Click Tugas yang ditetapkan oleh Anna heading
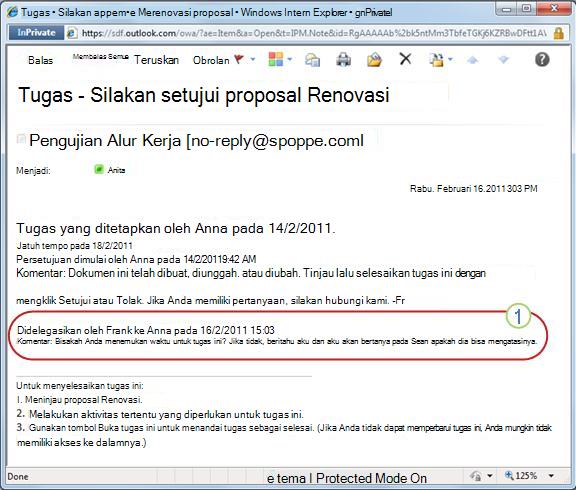This screenshot has height=490, width=576. click(176, 228)
